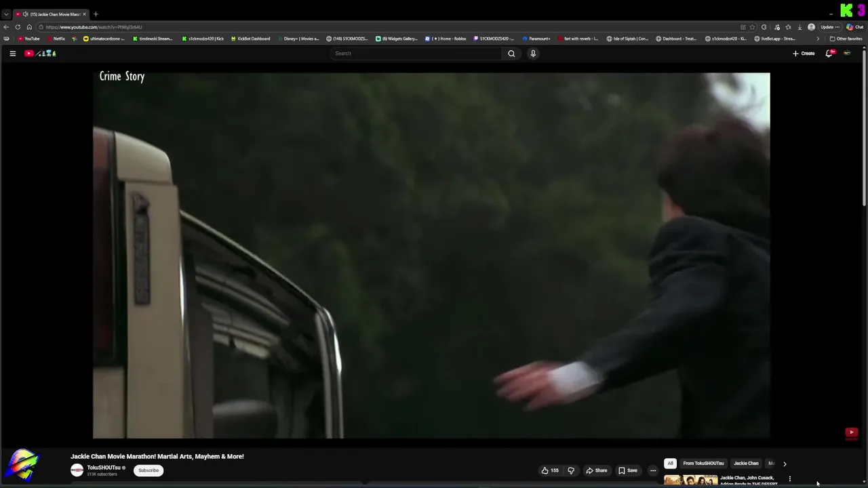Go back in the browser

pyautogui.click(x=6, y=27)
